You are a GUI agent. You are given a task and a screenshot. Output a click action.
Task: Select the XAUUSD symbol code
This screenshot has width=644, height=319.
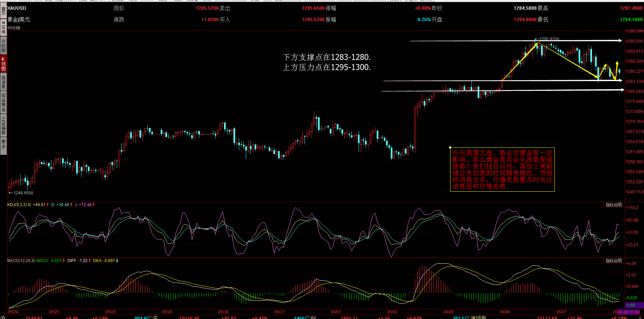tap(16, 8)
